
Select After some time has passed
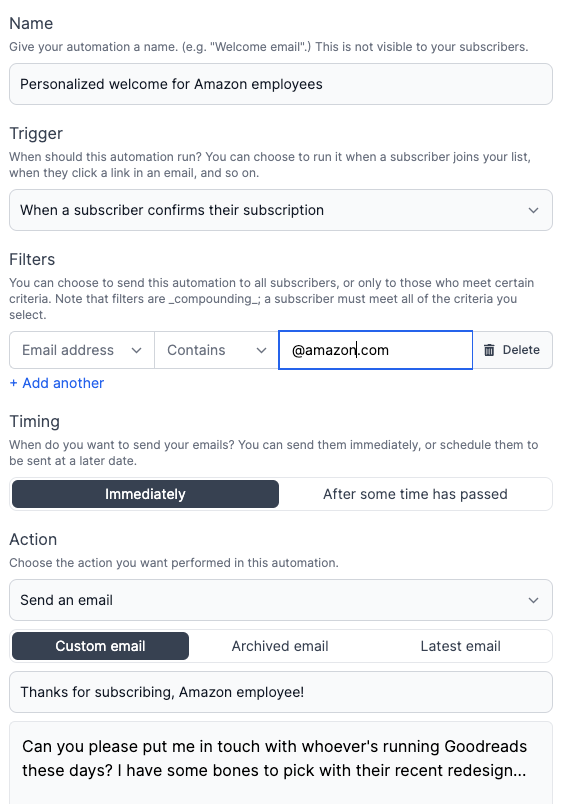tap(415, 494)
